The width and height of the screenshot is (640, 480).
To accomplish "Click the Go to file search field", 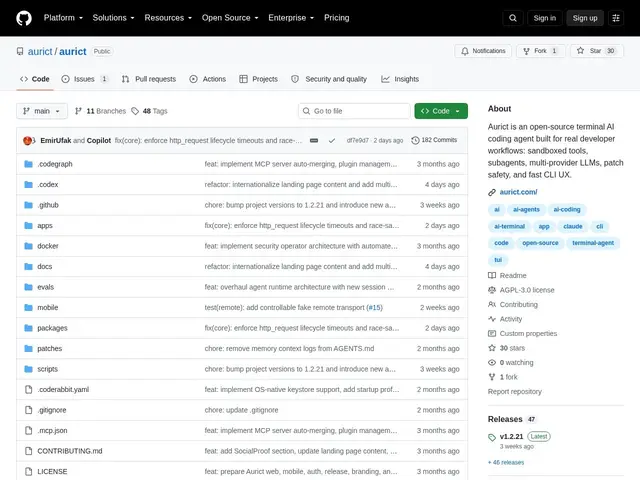I will click(354, 111).
